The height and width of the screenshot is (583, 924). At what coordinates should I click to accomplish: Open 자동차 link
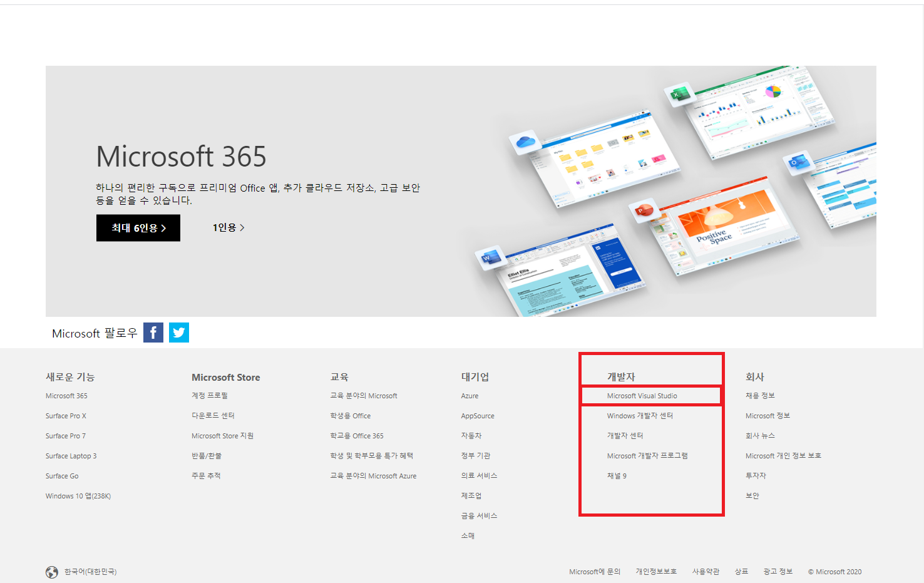(471, 436)
